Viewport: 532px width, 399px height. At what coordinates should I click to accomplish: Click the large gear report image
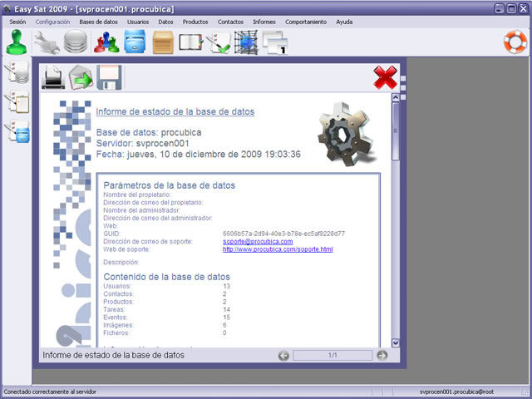347,134
